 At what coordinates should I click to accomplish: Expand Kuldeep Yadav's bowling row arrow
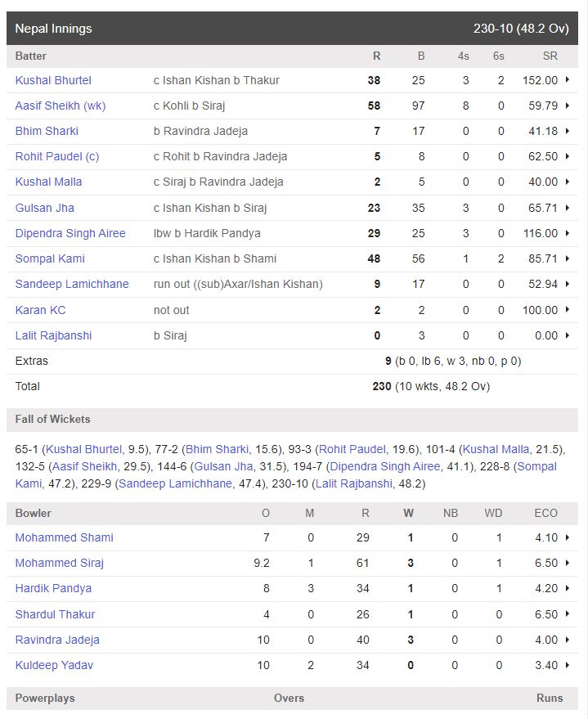pyautogui.click(x=568, y=665)
